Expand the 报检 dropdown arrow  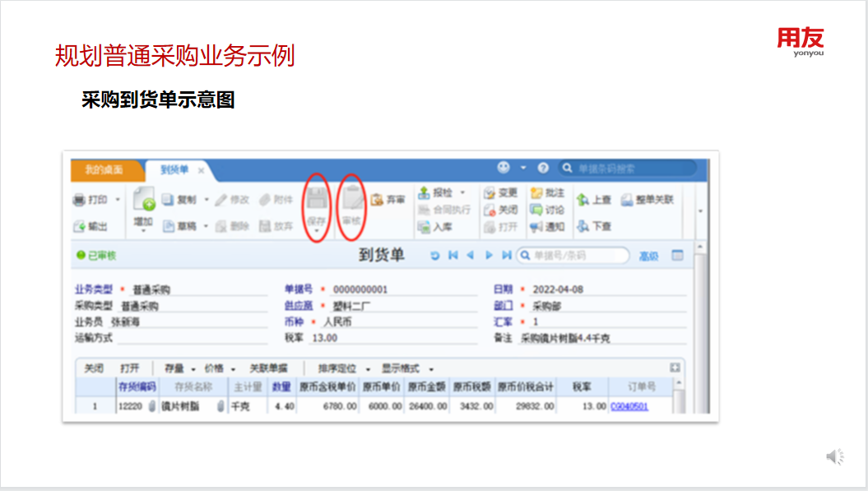tap(462, 192)
